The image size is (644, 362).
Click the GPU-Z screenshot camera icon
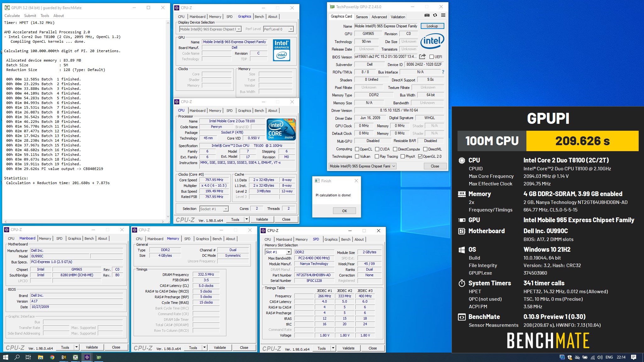pos(427,15)
